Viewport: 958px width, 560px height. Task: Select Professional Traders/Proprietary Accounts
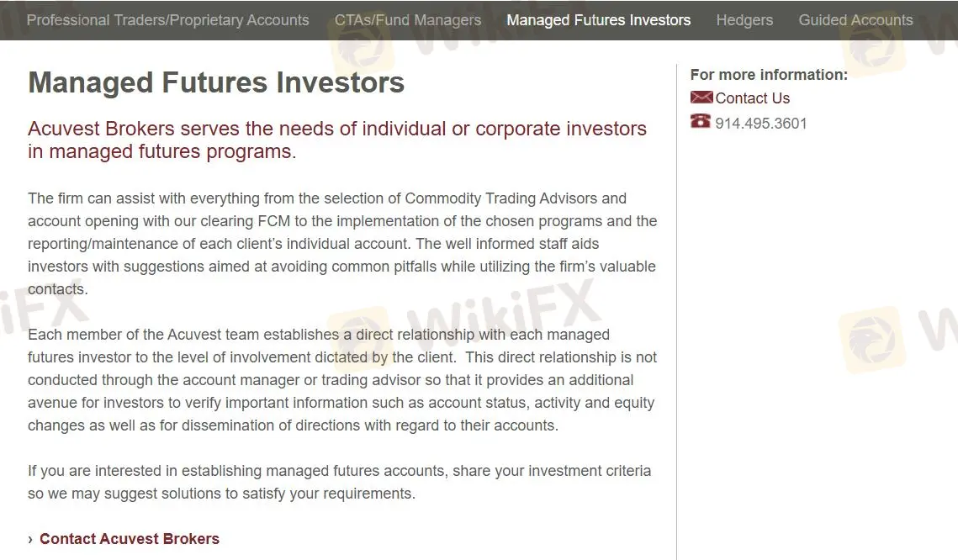coord(167,19)
